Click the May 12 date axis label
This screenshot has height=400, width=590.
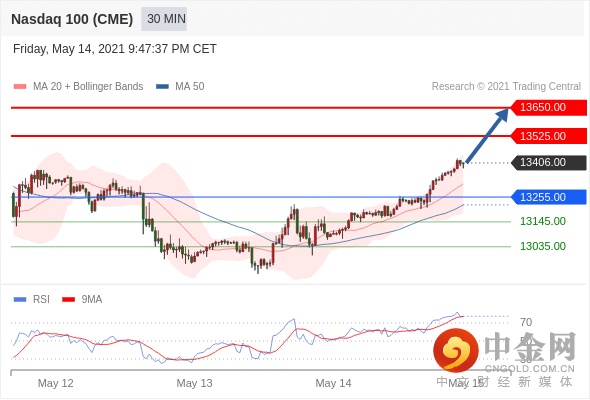[x=56, y=383]
